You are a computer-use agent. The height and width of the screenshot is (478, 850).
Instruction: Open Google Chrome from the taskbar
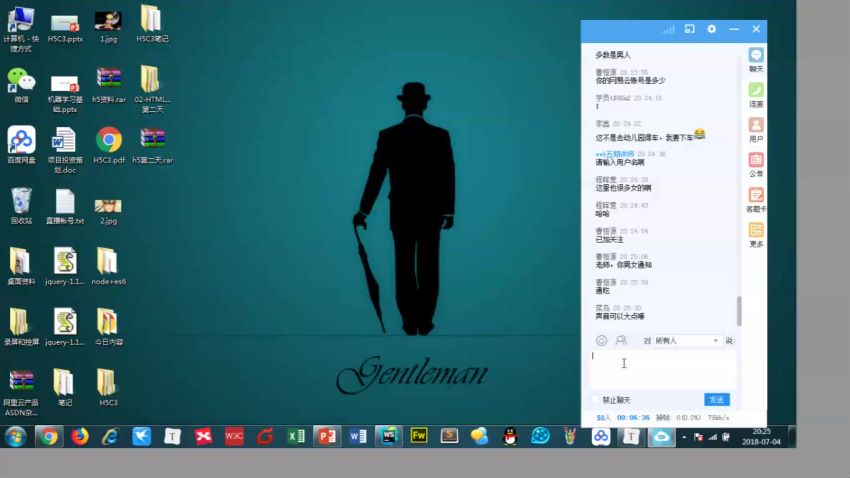[48, 436]
